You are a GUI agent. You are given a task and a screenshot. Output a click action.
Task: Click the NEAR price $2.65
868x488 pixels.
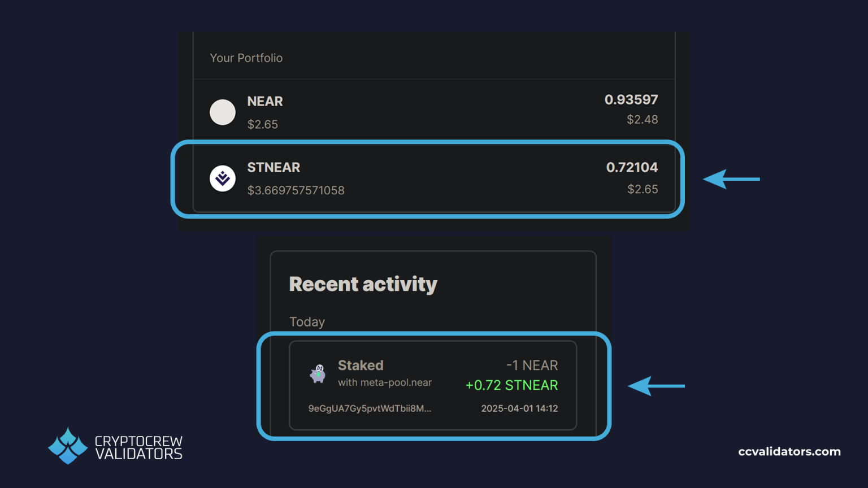pos(263,124)
